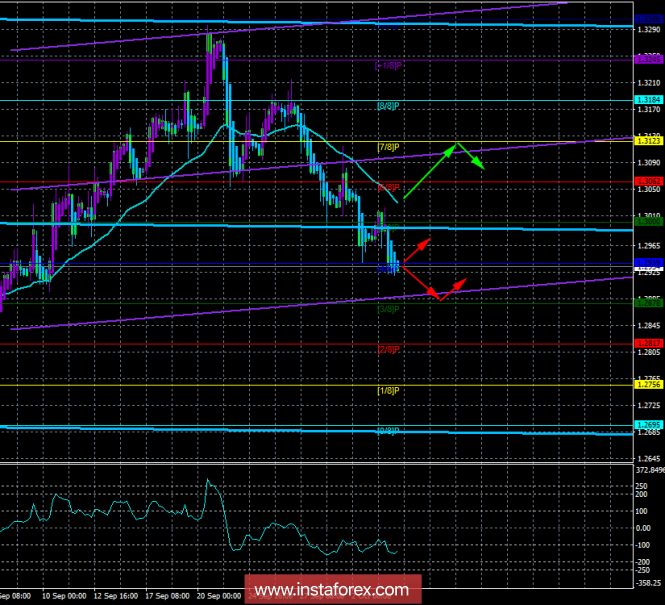Screen dimensions: 665x605
Task: Click the 20 Sep 00:00 date label
Action: (219, 596)
